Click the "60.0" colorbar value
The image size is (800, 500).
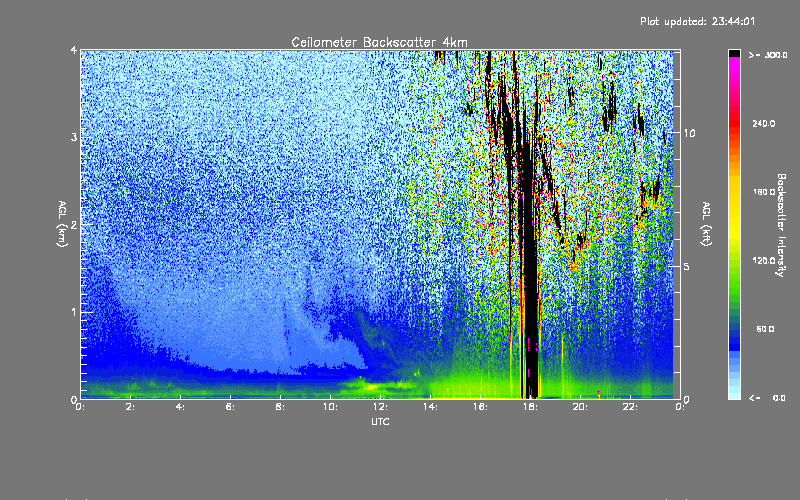(765, 329)
